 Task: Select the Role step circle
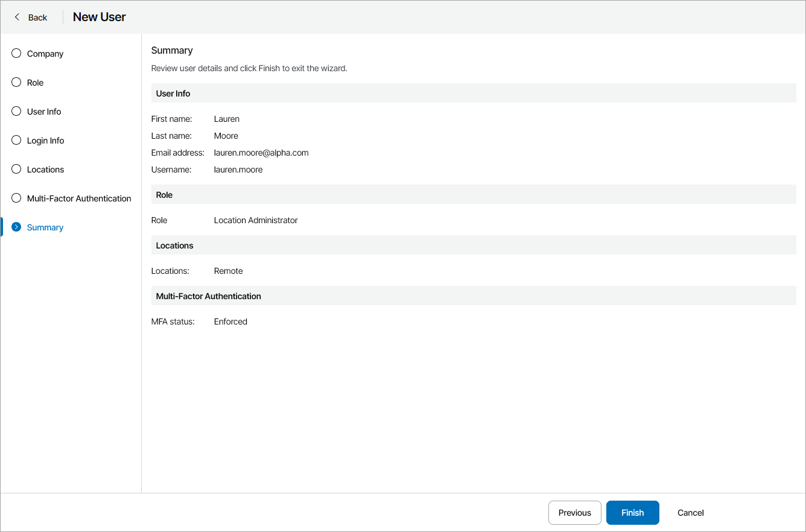click(x=16, y=82)
